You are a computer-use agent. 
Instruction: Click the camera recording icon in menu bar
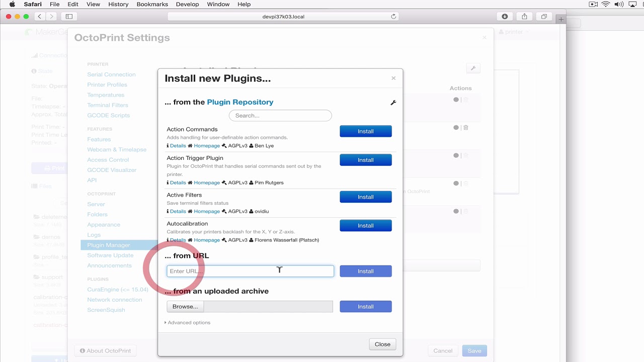click(593, 4)
